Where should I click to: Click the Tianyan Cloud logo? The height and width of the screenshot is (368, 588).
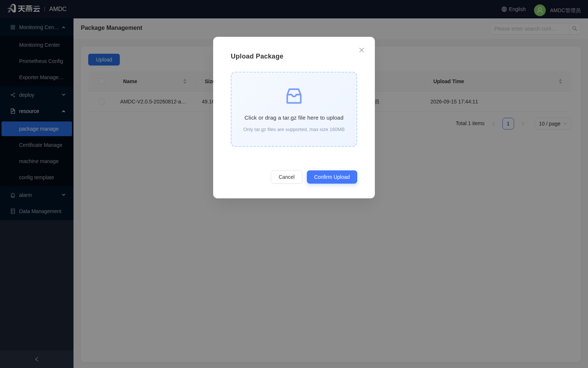pyautogui.click(x=24, y=8)
